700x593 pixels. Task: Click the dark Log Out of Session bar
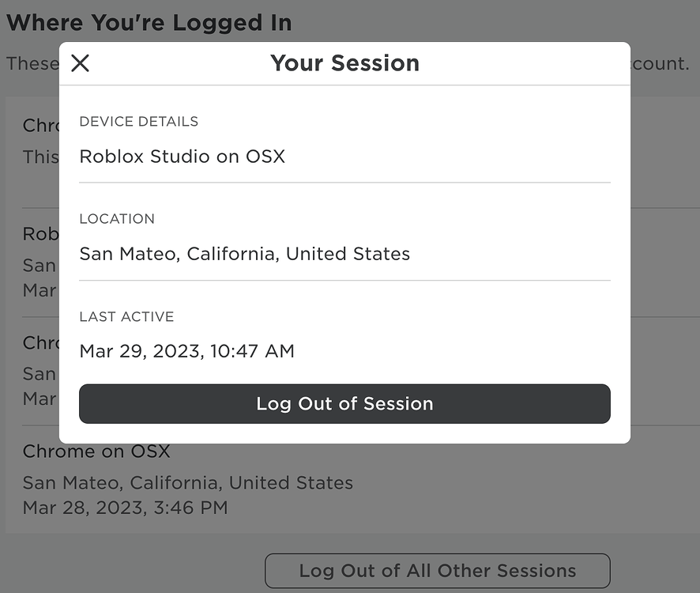344,403
